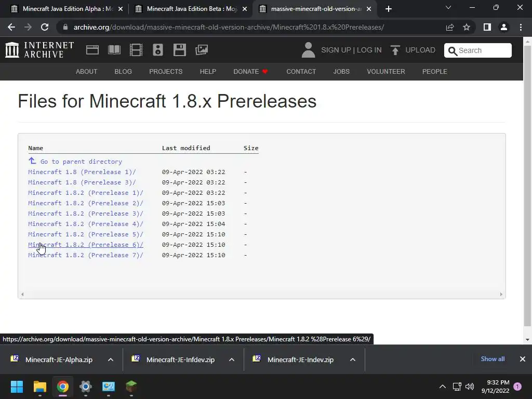
Task: View site information lock icon
Action: (x=65, y=27)
